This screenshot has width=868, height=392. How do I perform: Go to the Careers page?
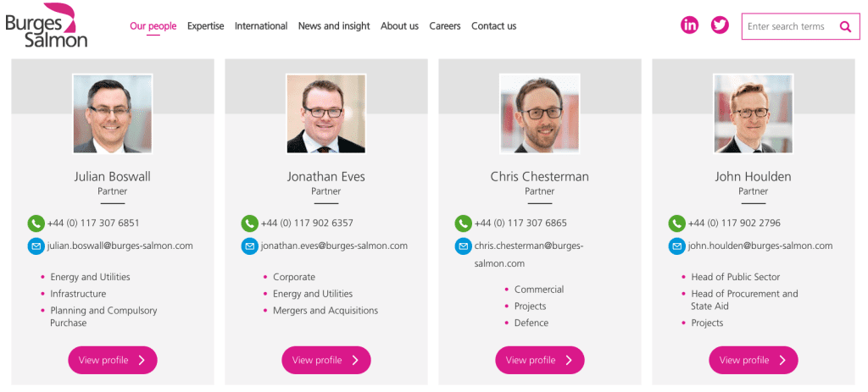pos(445,26)
